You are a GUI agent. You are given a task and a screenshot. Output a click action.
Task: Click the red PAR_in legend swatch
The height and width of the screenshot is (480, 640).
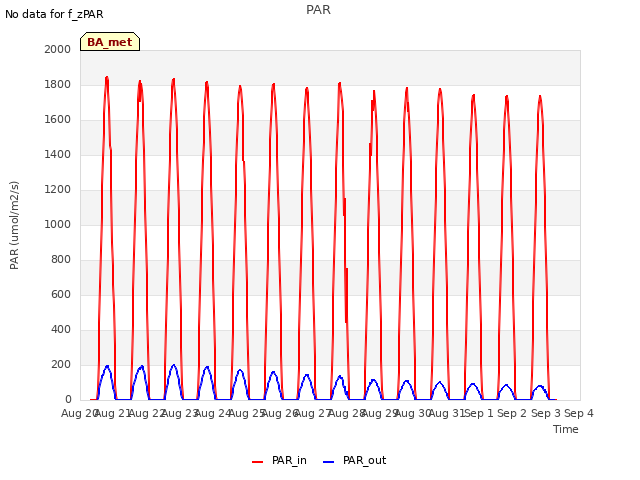258,461
